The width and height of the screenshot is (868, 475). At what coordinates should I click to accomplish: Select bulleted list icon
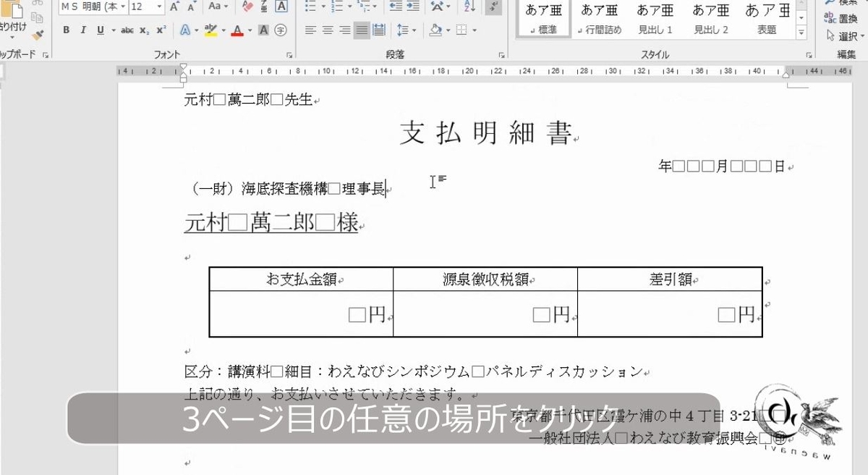[310, 7]
